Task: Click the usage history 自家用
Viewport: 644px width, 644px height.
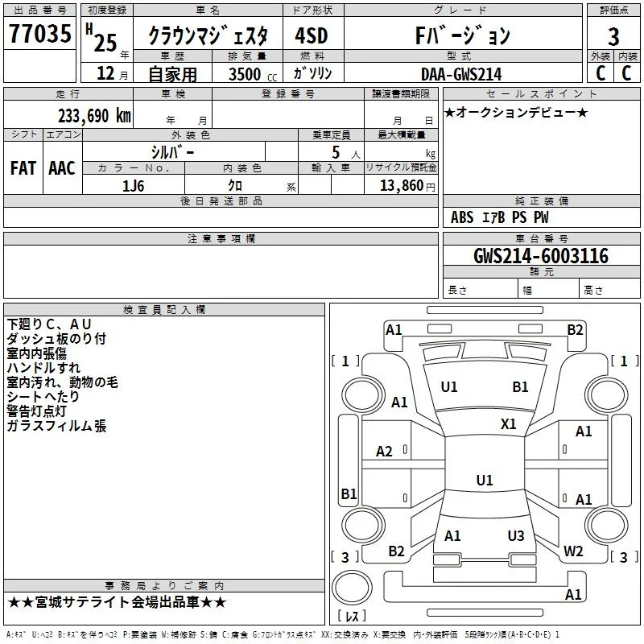Action: pos(172,74)
